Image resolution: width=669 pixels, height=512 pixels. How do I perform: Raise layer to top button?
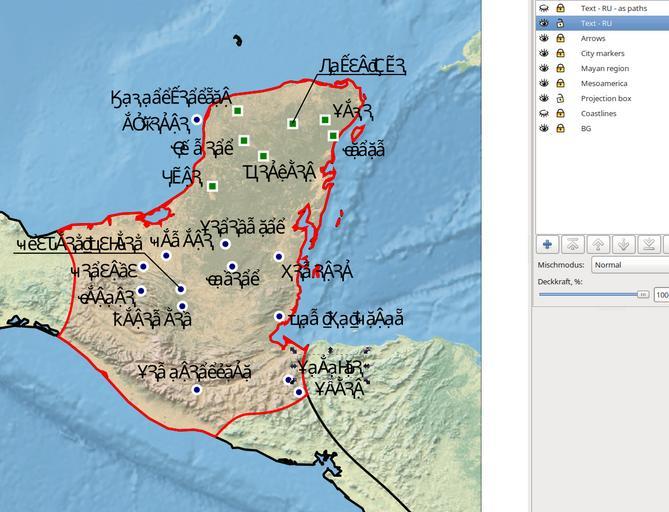[x=573, y=245]
